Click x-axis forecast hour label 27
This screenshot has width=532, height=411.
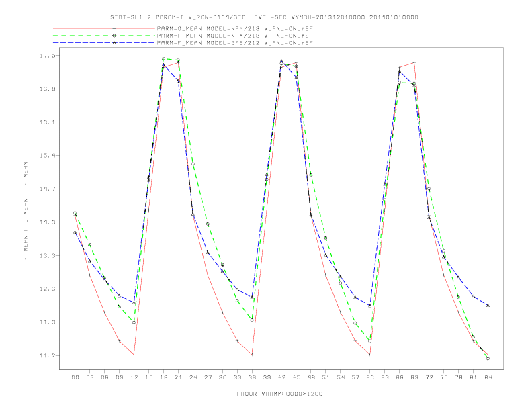point(208,377)
